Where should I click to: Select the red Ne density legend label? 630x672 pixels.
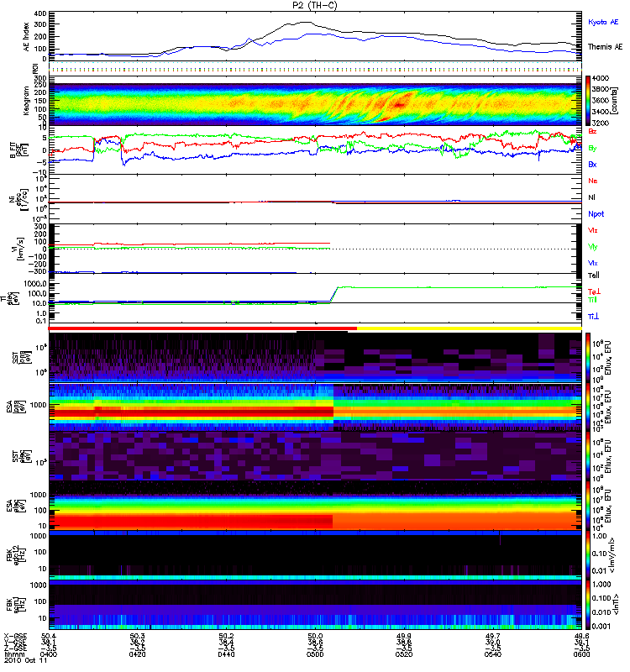pyautogui.click(x=593, y=181)
